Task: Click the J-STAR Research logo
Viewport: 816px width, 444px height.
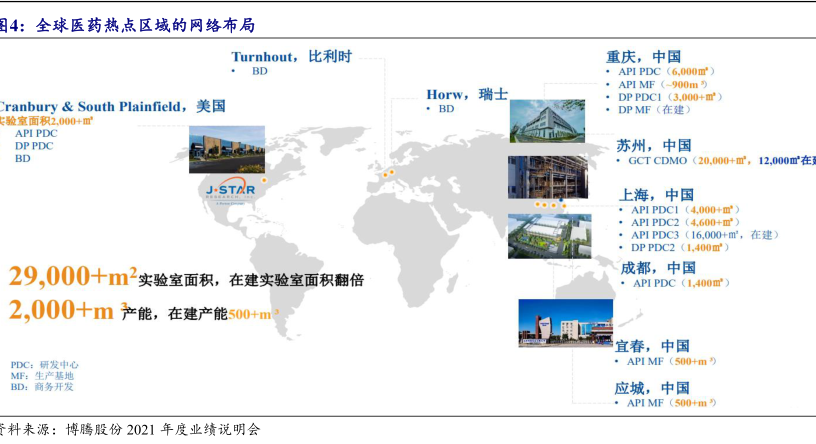Action: 230,189
